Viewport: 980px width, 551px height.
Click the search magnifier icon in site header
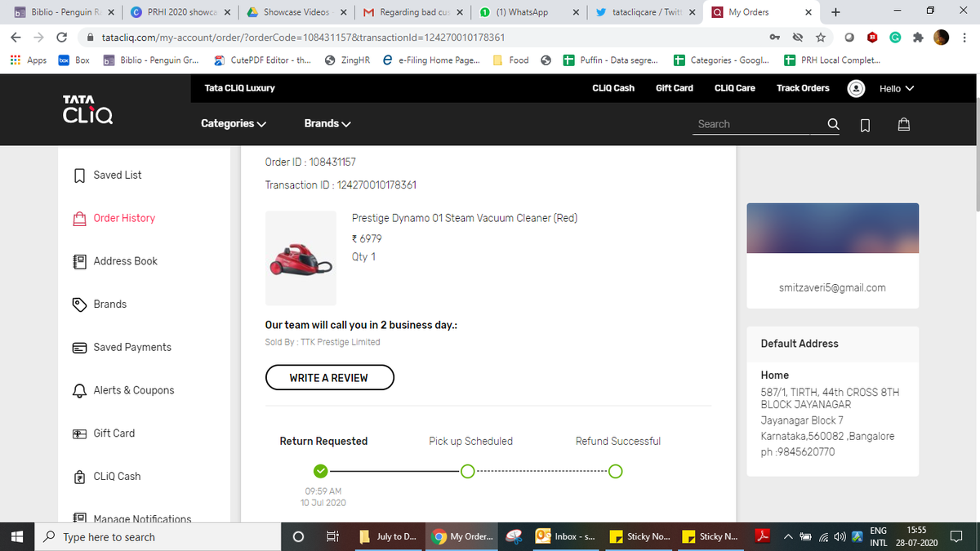(x=833, y=124)
